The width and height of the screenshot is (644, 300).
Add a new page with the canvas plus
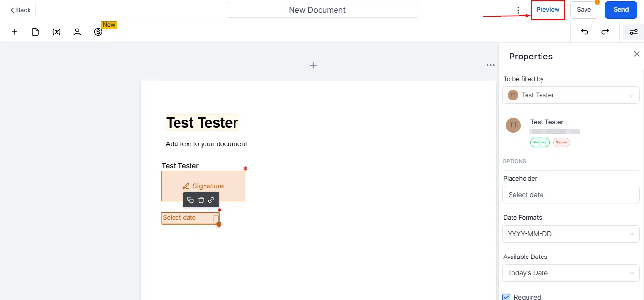pos(313,65)
